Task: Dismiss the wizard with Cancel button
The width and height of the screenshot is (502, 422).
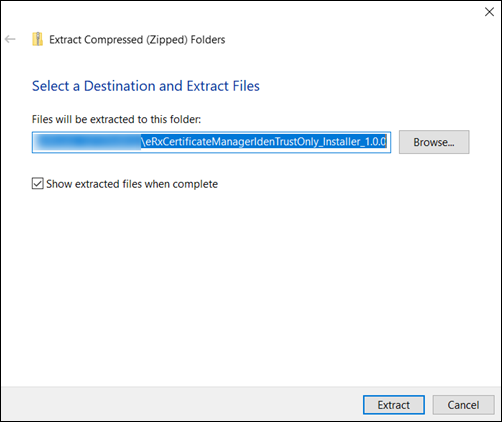Action: (x=463, y=405)
